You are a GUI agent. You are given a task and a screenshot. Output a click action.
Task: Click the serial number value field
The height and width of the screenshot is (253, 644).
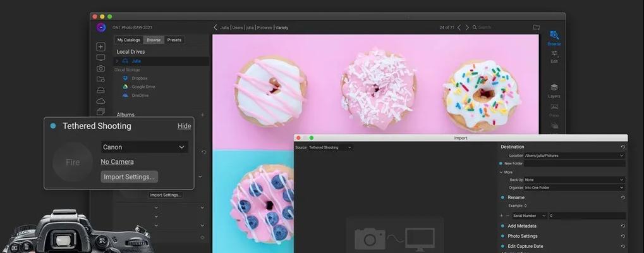pyautogui.click(x=587, y=216)
